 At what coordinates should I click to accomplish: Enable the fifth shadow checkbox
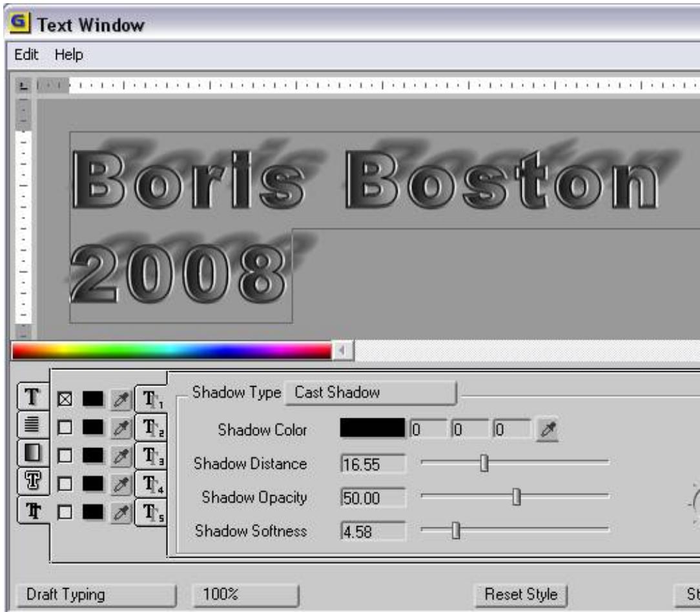coord(65,511)
